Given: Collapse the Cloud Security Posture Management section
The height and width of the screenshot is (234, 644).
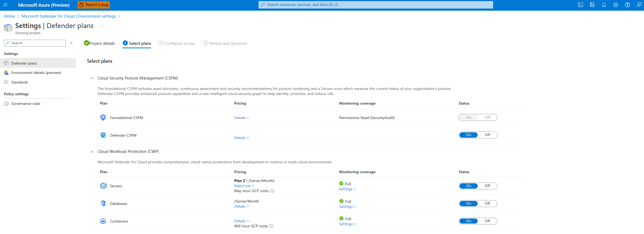Looking at the screenshot, I should tap(92, 78).
